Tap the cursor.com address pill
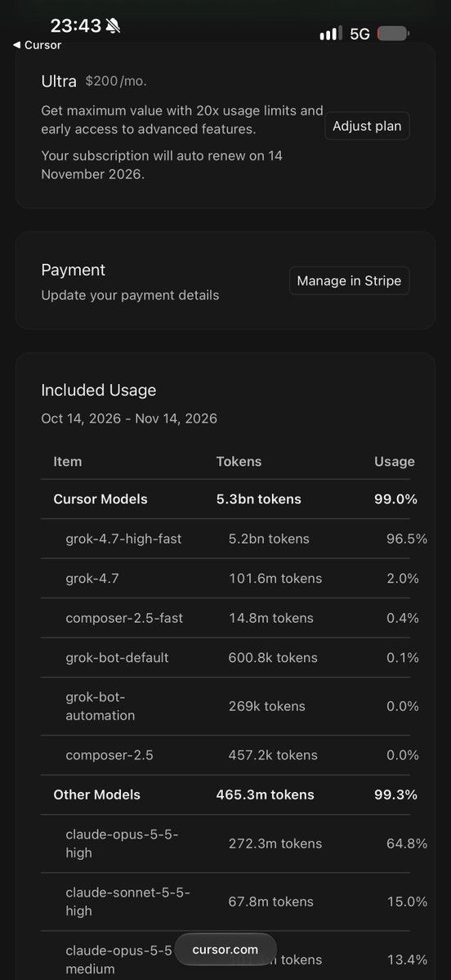Image resolution: width=451 pixels, height=980 pixels. (x=225, y=950)
